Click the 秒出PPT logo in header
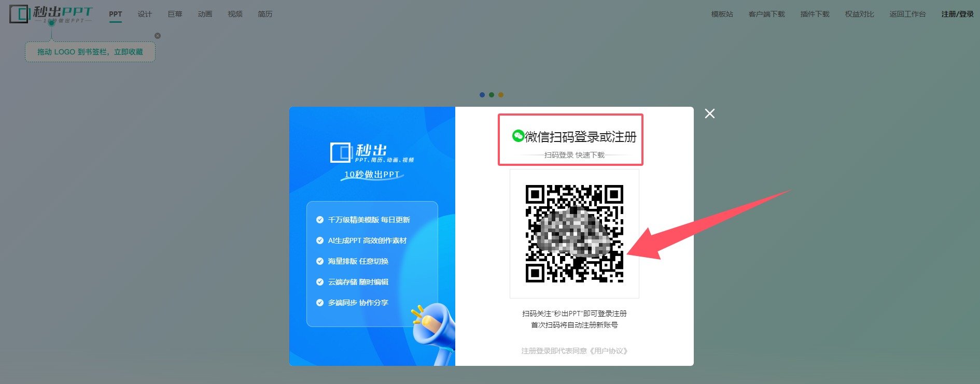This screenshot has width=980, height=384. (51, 14)
